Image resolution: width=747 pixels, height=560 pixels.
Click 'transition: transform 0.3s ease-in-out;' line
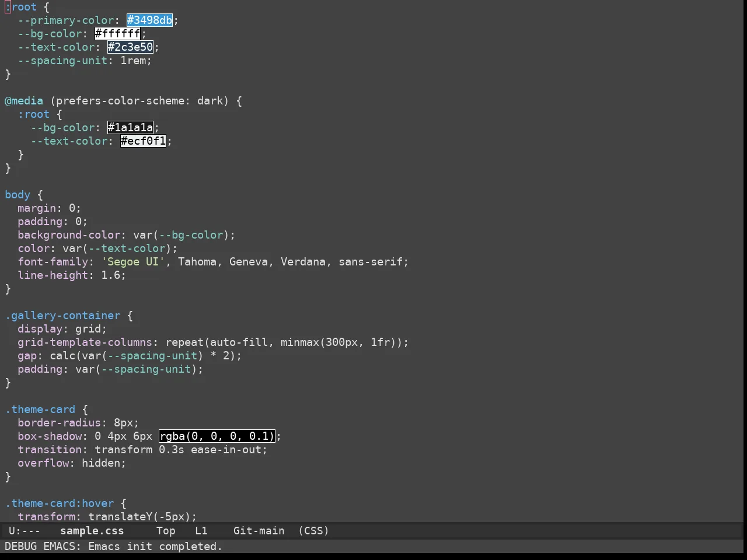142,450
